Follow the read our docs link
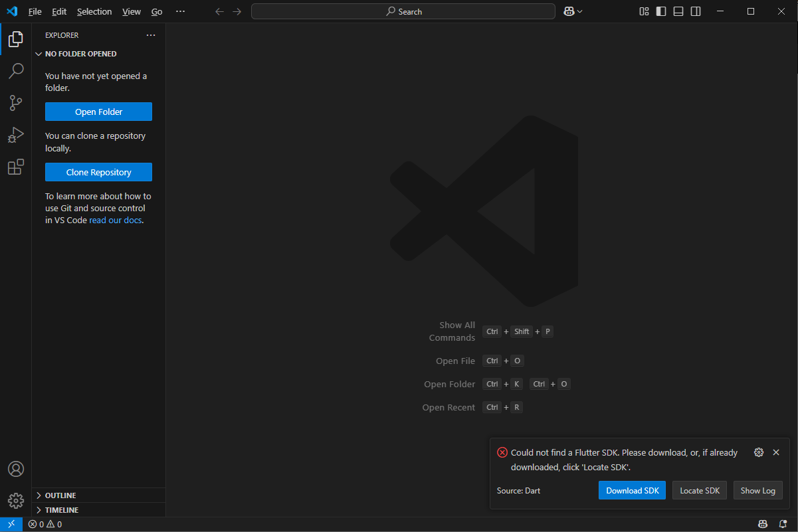Viewport: 798px width, 532px height. coord(115,220)
